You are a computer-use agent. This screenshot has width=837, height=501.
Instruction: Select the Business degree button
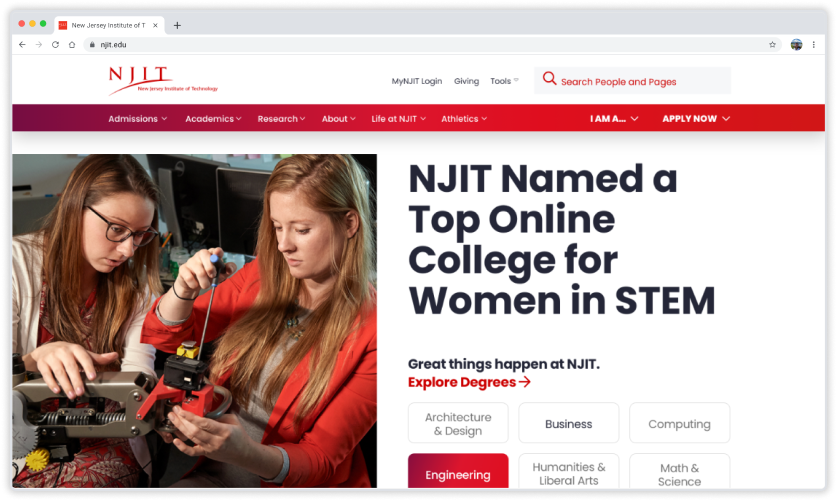[568, 424]
